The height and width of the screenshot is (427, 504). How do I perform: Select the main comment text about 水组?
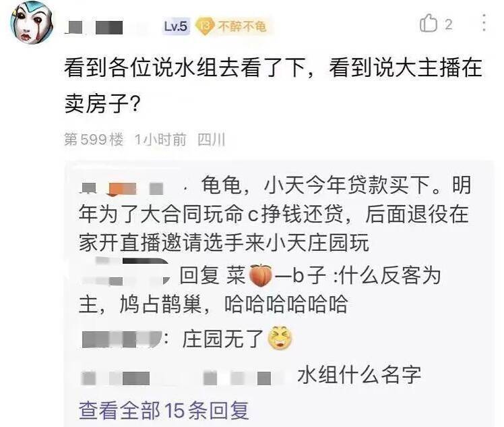point(273,86)
